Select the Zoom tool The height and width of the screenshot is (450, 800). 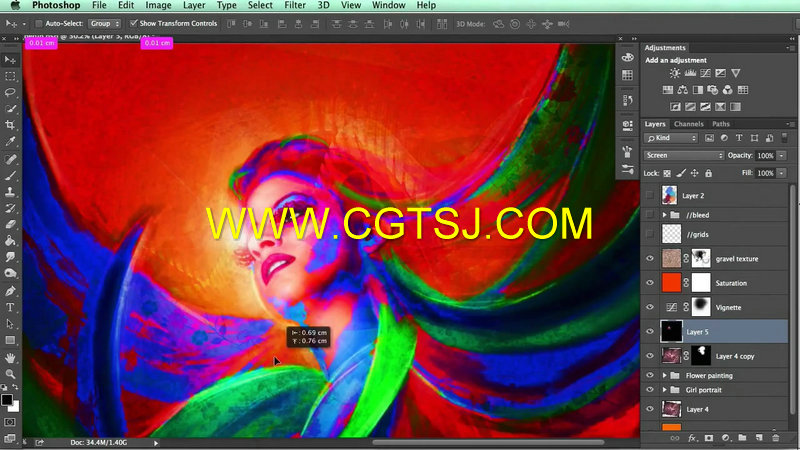(x=10, y=374)
